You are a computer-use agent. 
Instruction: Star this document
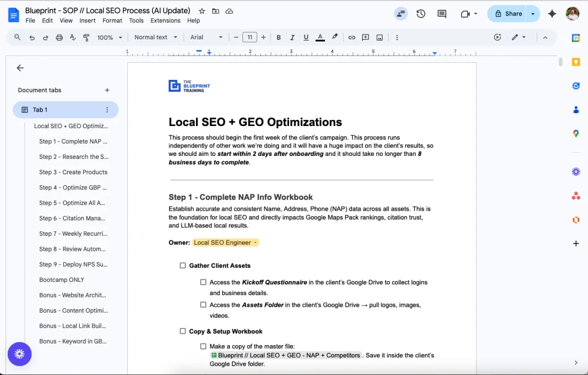pos(202,11)
